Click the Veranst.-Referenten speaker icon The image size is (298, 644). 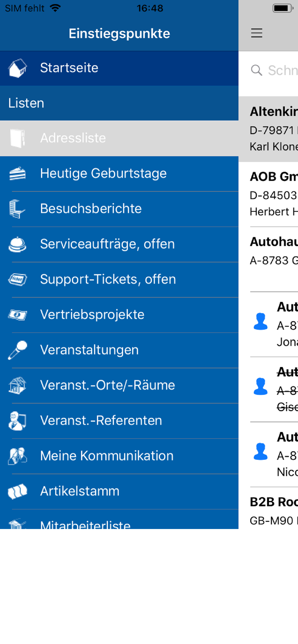click(x=17, y=420)
